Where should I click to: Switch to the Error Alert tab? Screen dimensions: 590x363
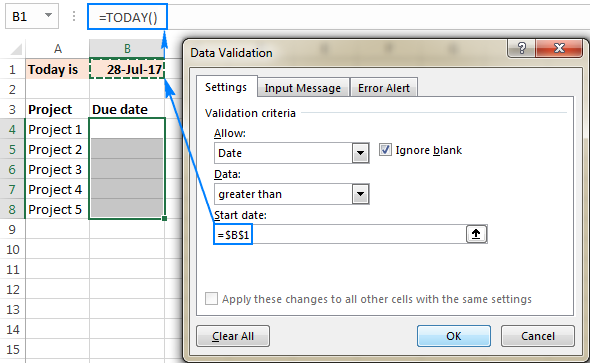click(x=384, y=88)
